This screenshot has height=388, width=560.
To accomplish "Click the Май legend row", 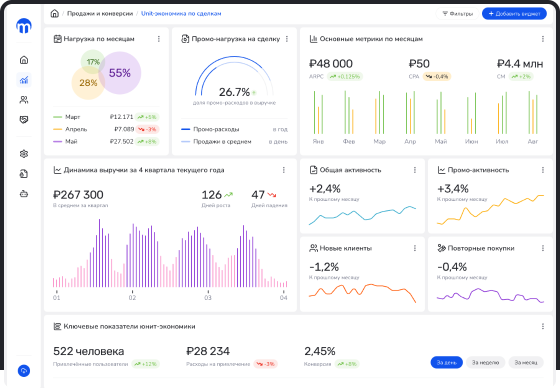I will pyautogui.click(x=106, y=141).
